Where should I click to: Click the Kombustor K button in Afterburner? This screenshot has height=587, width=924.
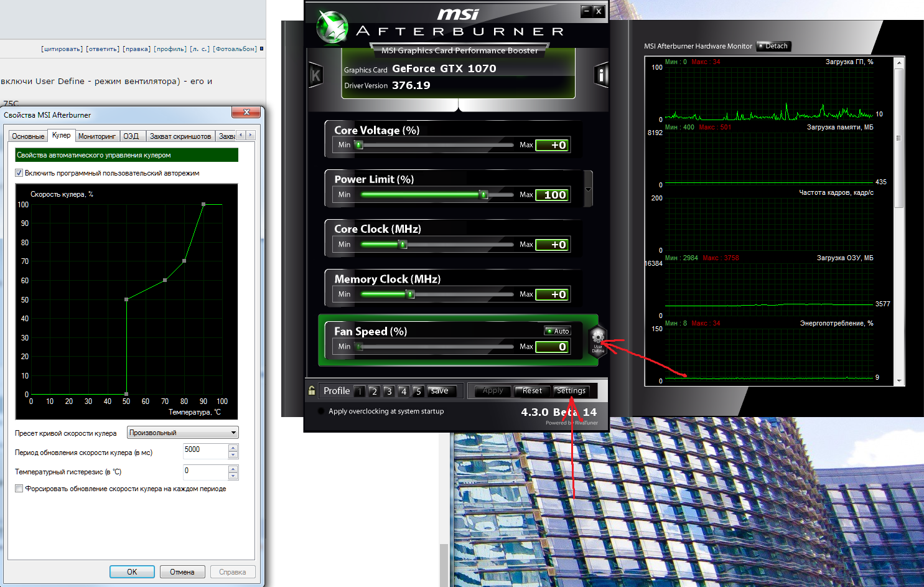click(315, 75)
